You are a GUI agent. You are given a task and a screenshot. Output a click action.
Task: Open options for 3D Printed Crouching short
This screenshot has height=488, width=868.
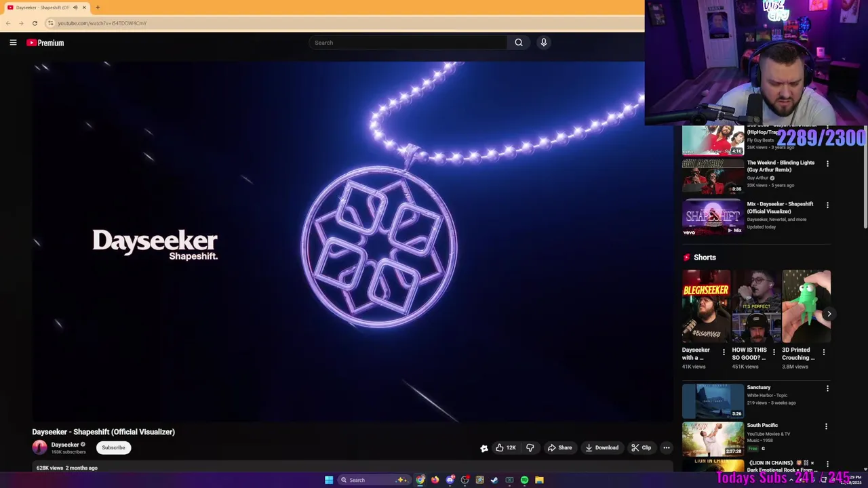(x=824, y=352)
